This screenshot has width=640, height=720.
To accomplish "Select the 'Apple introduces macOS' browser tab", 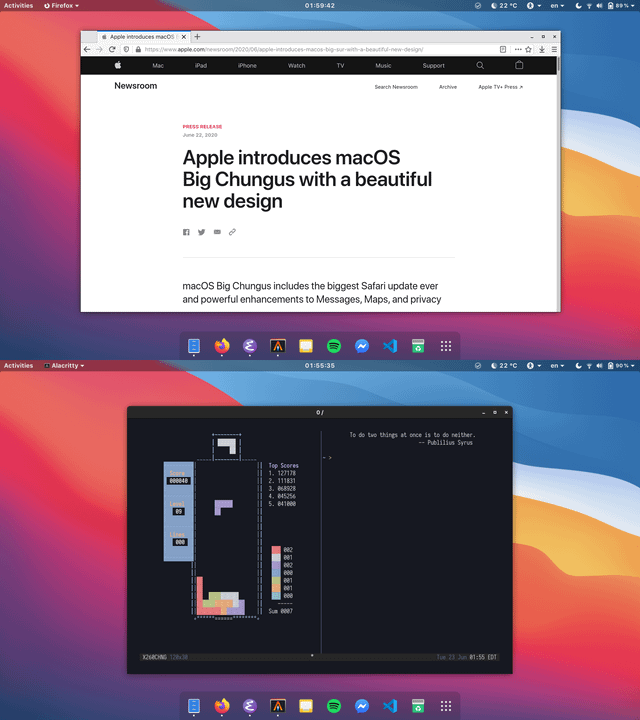I will pyautogui.click(x=143, y=37).
